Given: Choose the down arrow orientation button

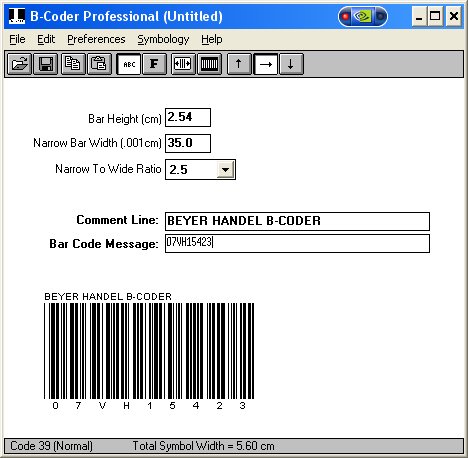Looking at the screenshot, I should (x=291, y=64).
